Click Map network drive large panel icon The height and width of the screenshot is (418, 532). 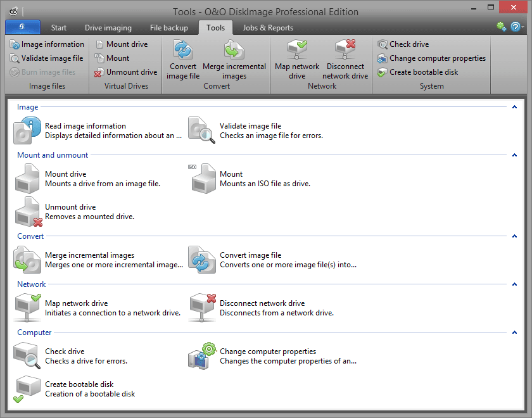[x=27, y=308]
